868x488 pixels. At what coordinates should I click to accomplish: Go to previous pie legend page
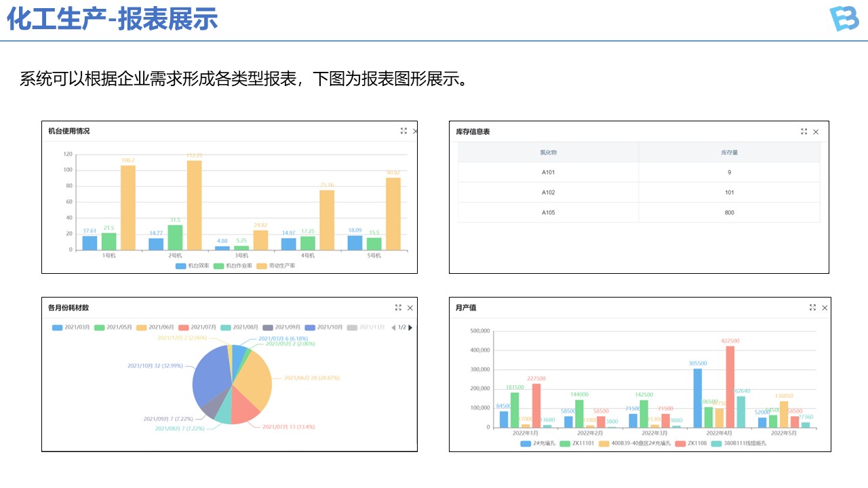coord(393,327)
